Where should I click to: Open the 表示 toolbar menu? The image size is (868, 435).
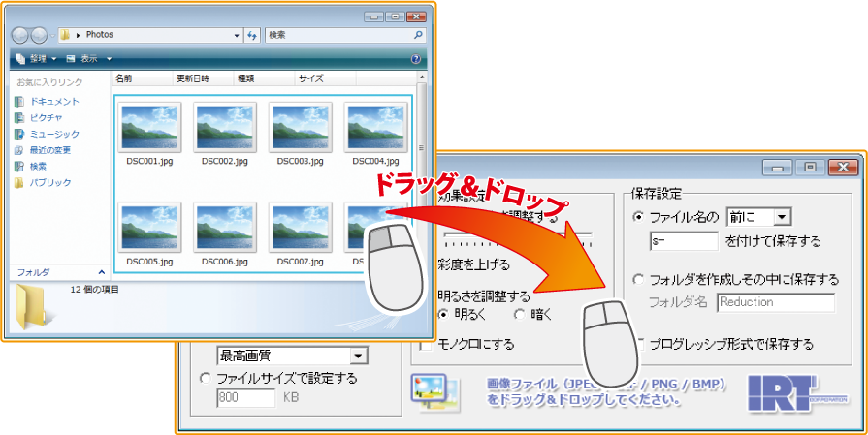pyautogui.click(x=89, y=59)
